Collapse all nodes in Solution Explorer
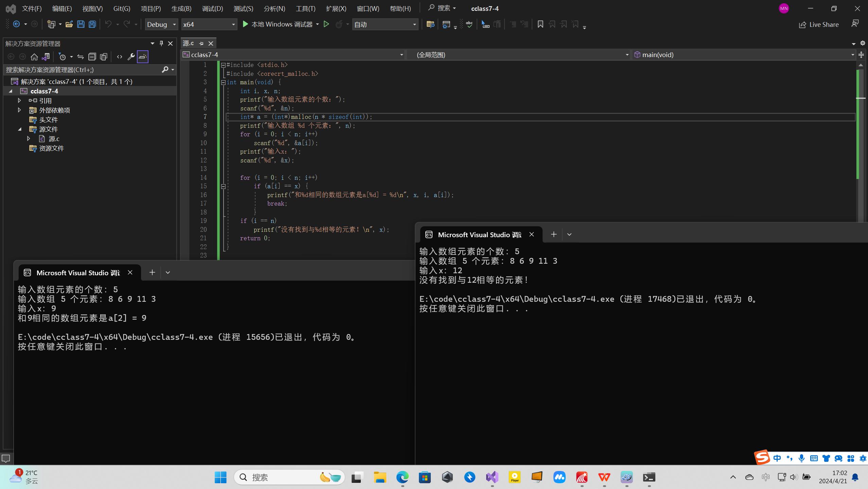The image size is (868, 489). 92,57
